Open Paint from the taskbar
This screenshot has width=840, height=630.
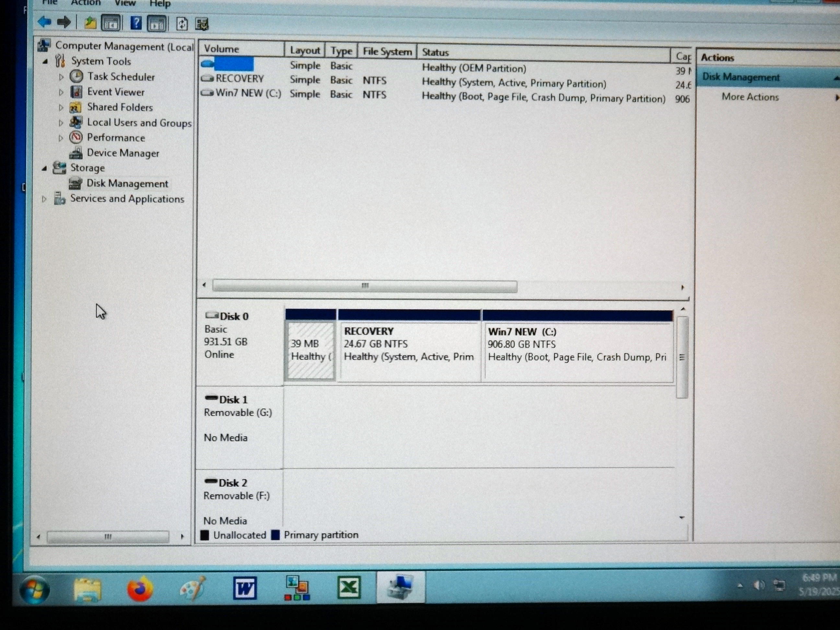tap(193, 588)
